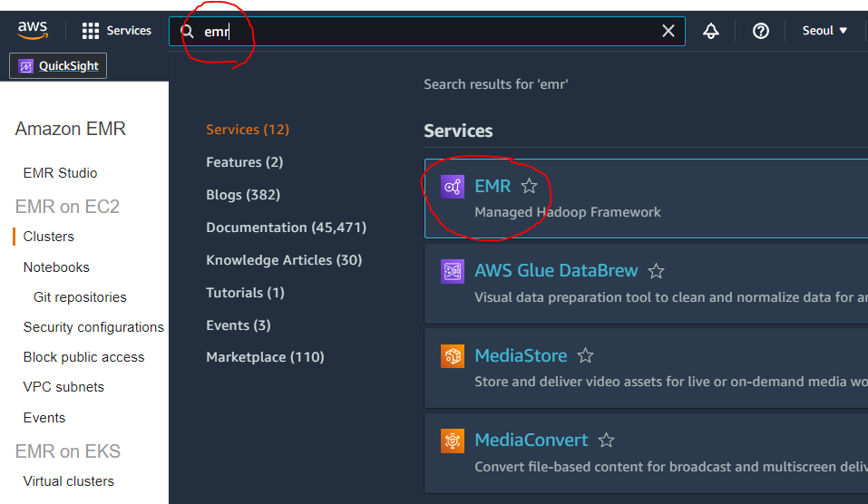The height and width of the screenshot is (504, 868).
Task: Select the Events (3) filter
Action: [238, 325]
